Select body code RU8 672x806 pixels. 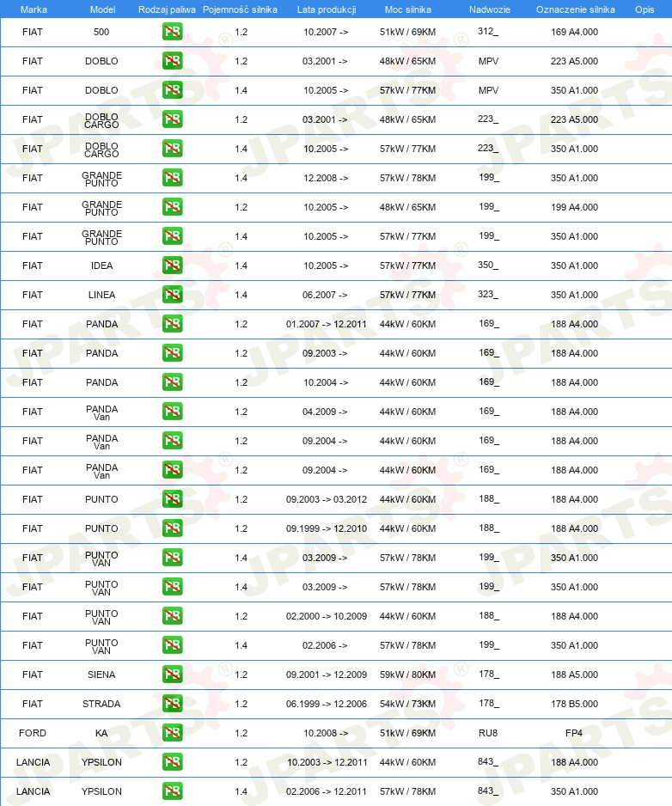(x=488, y=733)
